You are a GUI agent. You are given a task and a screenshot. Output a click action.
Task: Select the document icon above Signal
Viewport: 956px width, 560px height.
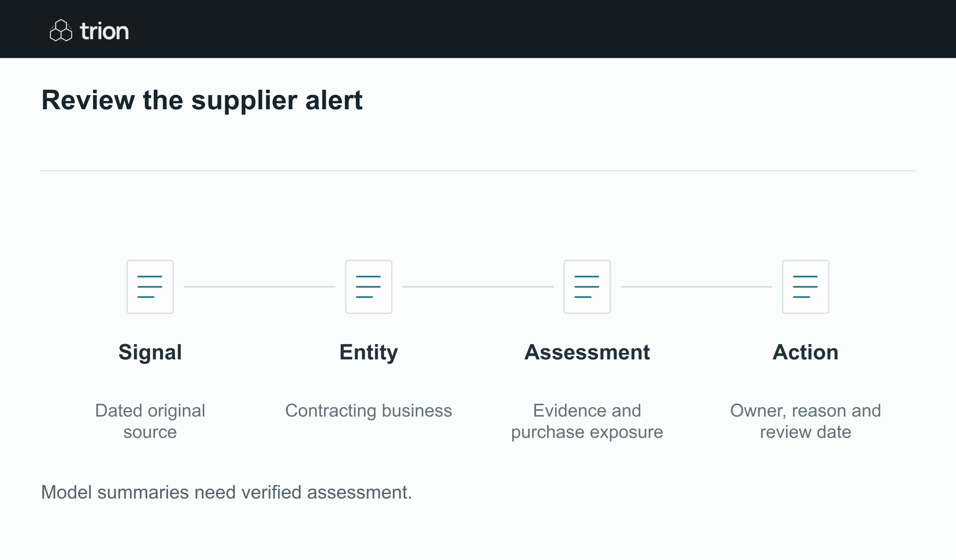(150, 287)
